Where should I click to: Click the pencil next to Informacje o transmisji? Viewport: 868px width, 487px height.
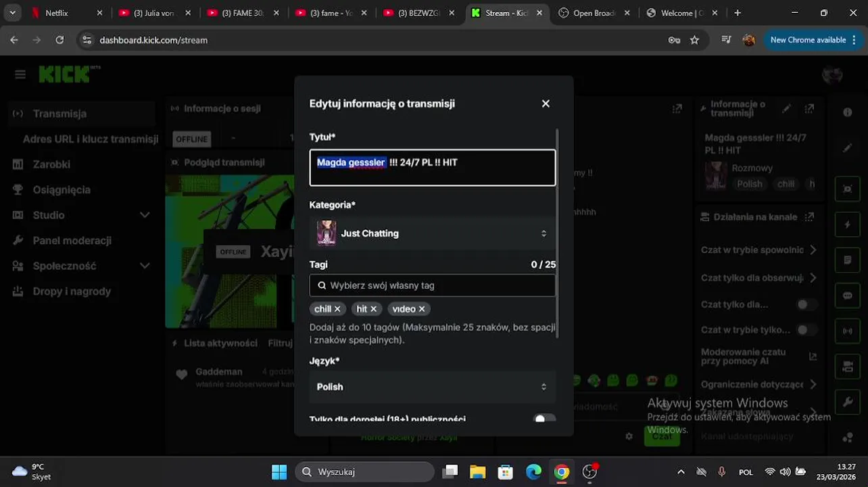[x=786, y=108]
